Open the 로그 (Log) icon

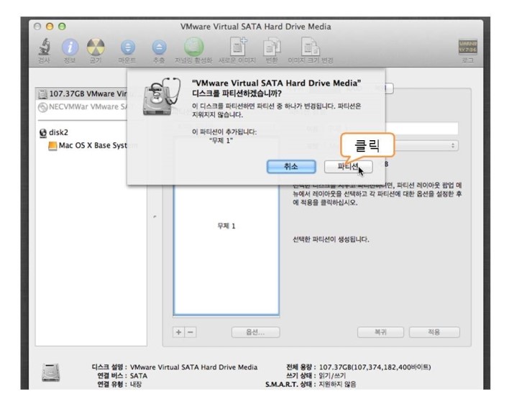(468, 47)
